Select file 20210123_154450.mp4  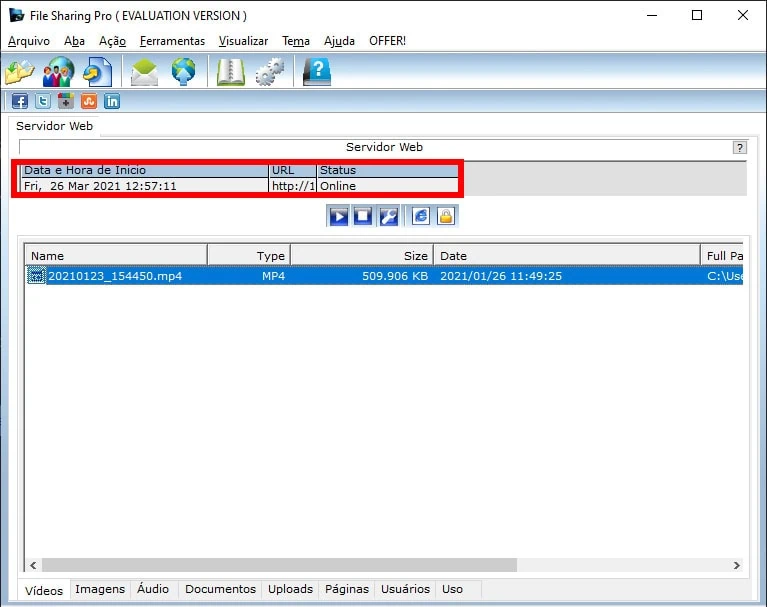click(115, 276)
